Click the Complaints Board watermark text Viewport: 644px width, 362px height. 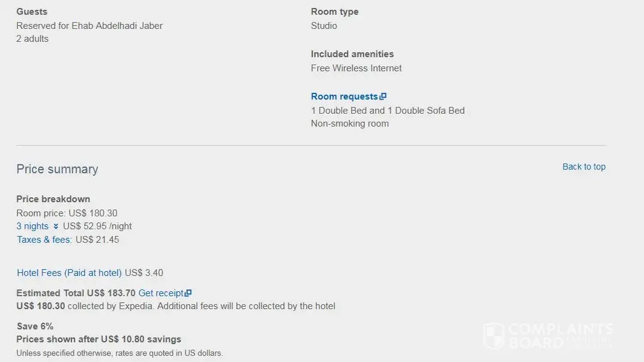(560, 336)
